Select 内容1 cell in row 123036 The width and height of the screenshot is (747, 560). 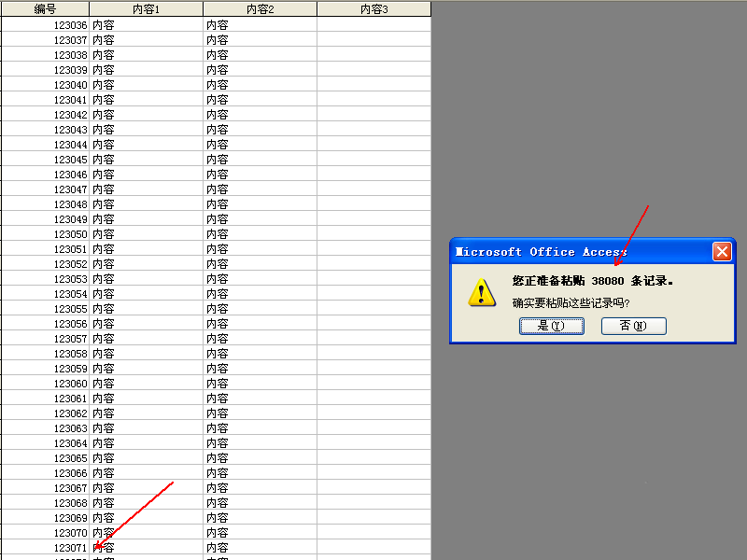(147, 25)
